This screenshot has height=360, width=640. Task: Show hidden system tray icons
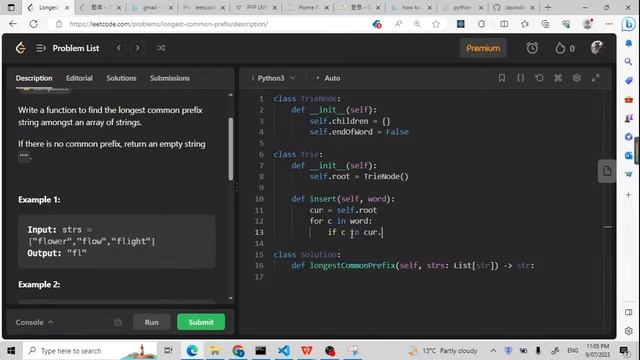click(493, 351)
